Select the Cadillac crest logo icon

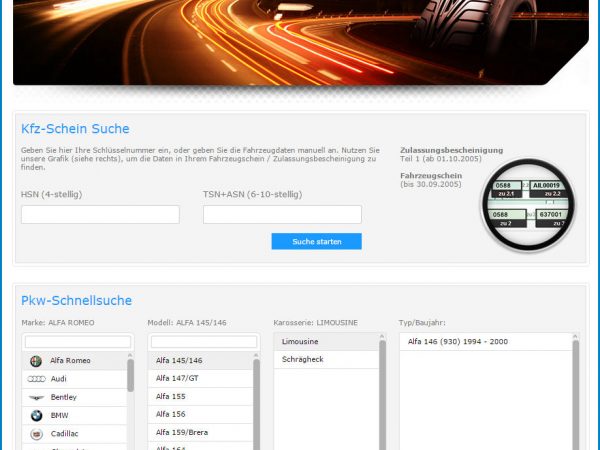tap(36, 434)
